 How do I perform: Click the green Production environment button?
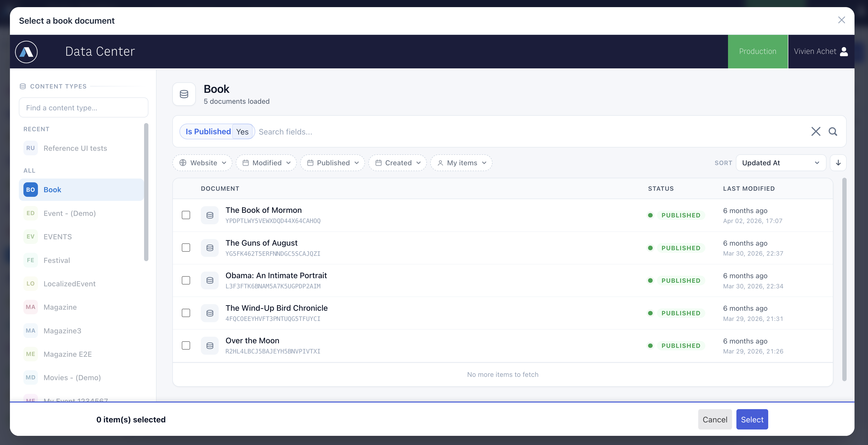click(x=758, y=52)
